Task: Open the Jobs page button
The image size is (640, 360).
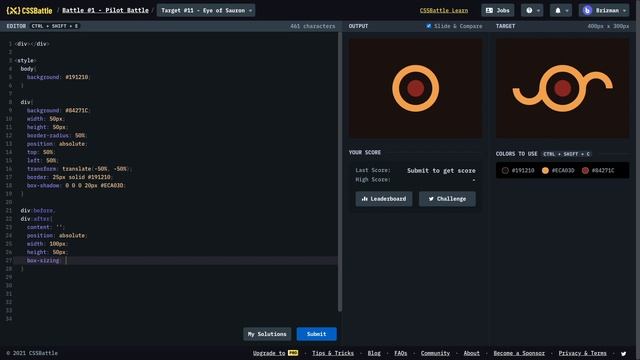Action: tap(498, 10)
